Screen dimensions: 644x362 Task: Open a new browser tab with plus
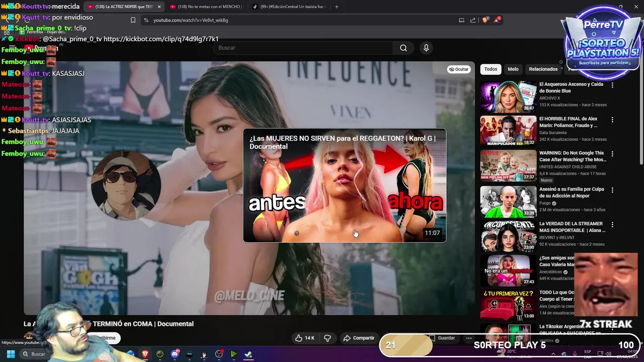click(337, 7)
